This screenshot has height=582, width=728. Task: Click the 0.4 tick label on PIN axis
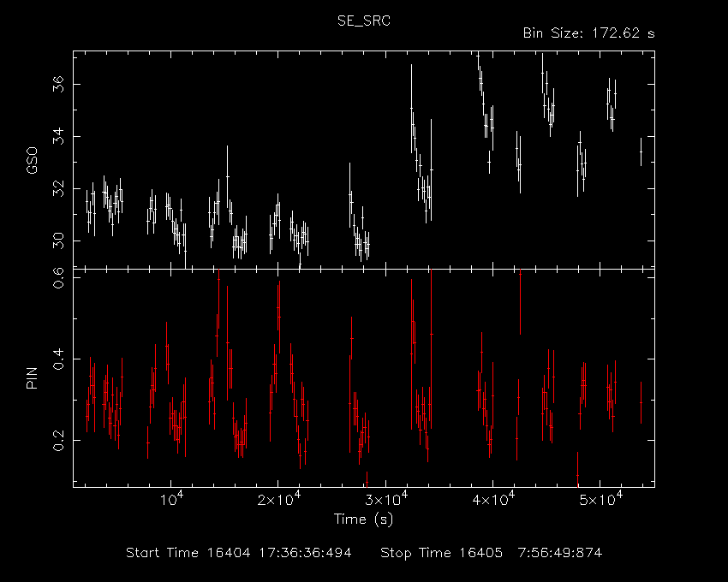click(x=58, y=359)
